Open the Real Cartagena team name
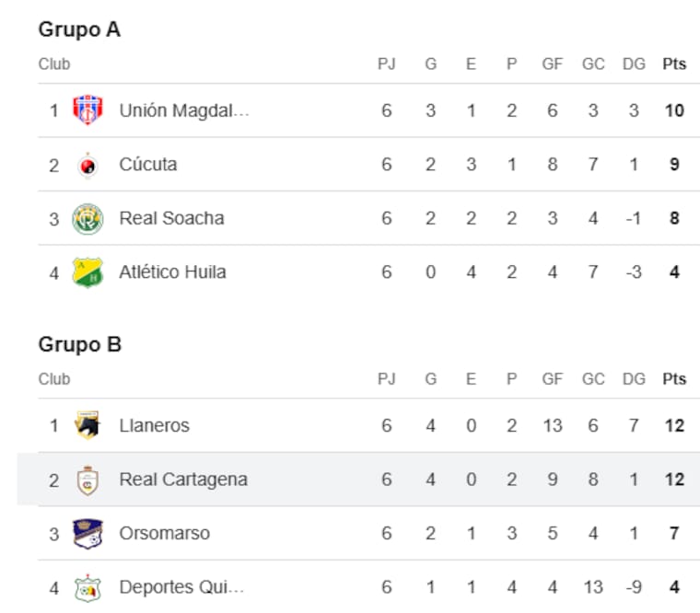Screen dimensions: 700x613 (x=183, y=480)
